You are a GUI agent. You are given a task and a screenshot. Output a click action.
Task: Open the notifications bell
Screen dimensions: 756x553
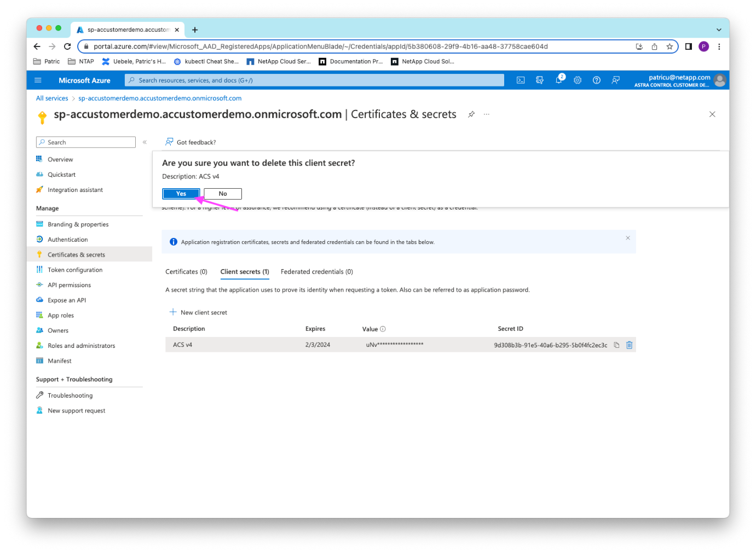point(558,80)
